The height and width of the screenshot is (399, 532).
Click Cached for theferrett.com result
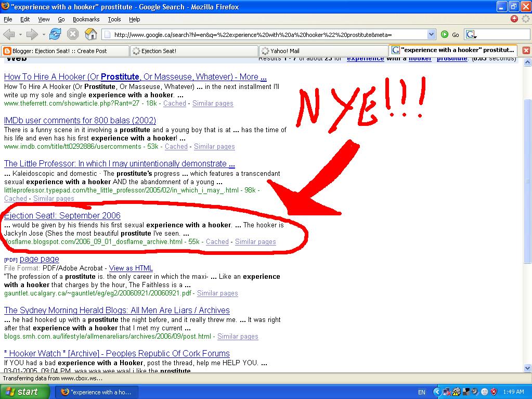[x=175, y=104]
